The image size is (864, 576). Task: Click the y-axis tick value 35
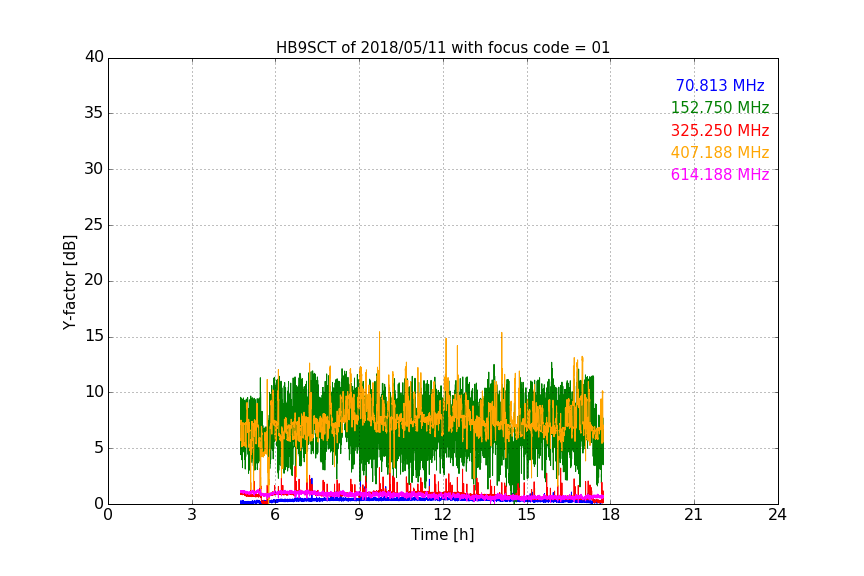pyautogui.click(x=94, y=113)
